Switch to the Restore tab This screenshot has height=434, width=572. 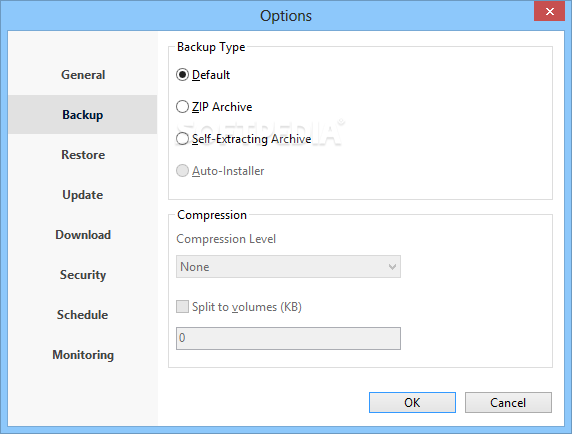coord(83,155)
